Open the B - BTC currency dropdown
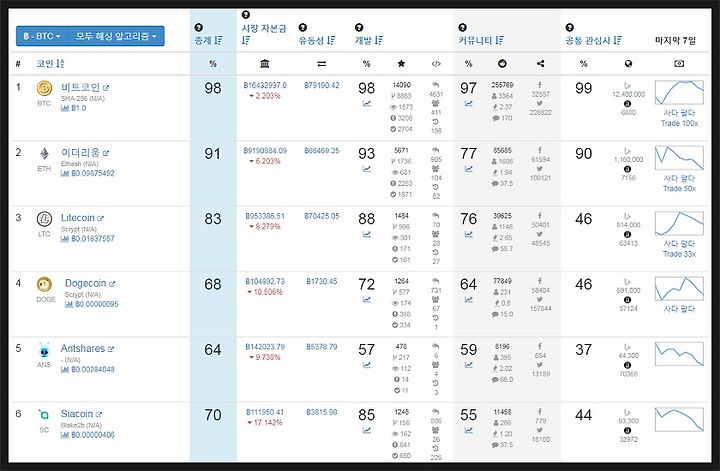 tap(42, 36)
